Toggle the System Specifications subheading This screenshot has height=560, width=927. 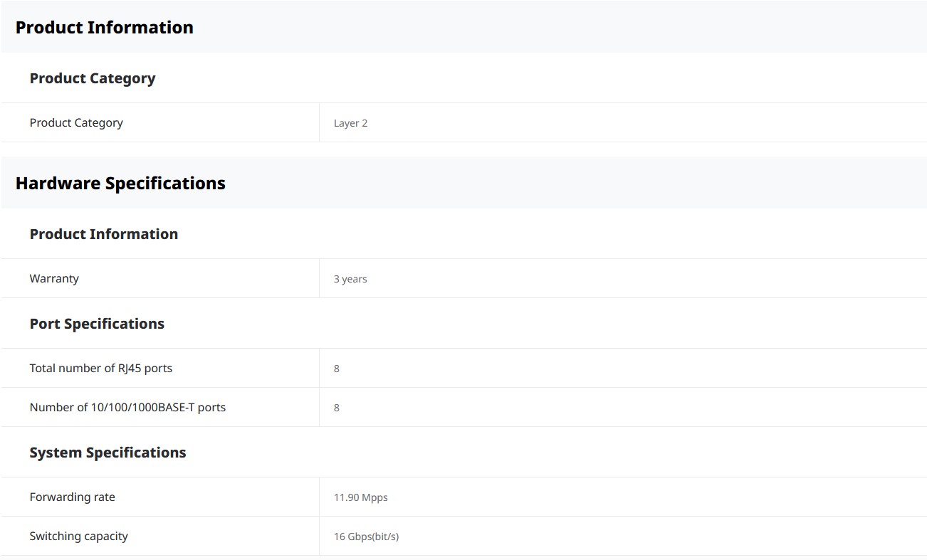point(108,453)
